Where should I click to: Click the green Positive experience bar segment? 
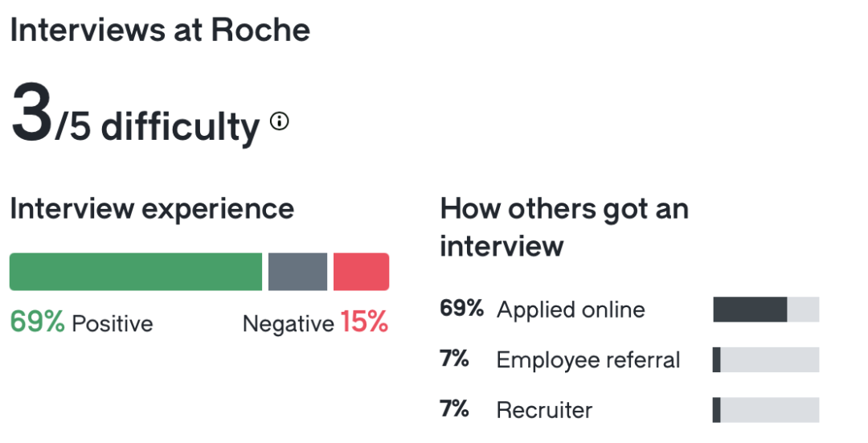point(136,272)
